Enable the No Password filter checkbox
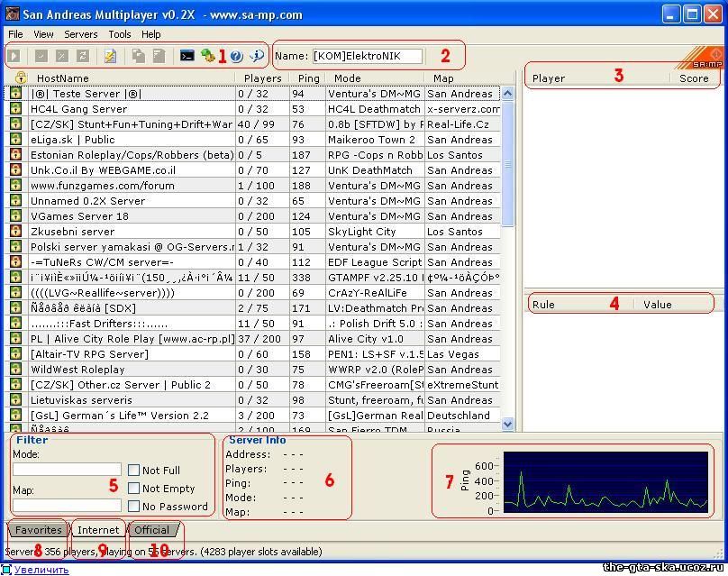Screen dimensions: 728x576 click(x=133, y=507)
